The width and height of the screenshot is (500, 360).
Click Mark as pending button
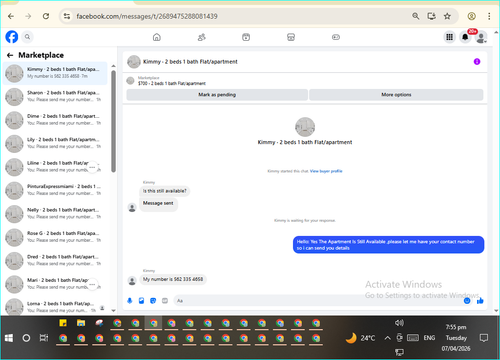click(217, 95)
